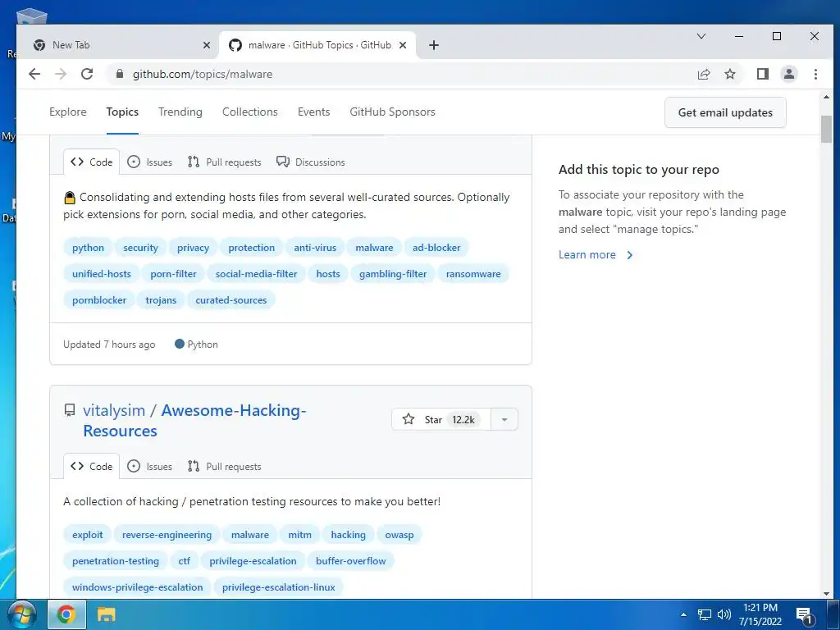Open Issues tab of hosts repo

pyautogui.click(x=150, y=162)
